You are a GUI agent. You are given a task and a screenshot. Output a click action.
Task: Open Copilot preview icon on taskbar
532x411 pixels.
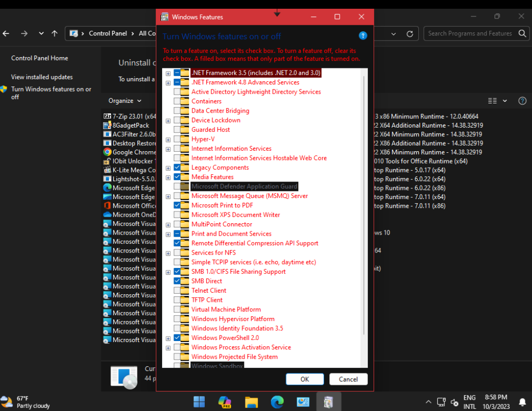coord(225,402)
